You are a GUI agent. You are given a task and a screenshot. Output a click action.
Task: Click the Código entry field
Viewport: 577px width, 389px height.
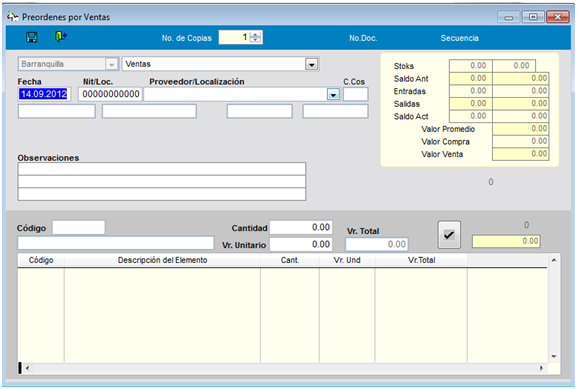[79, 227]
